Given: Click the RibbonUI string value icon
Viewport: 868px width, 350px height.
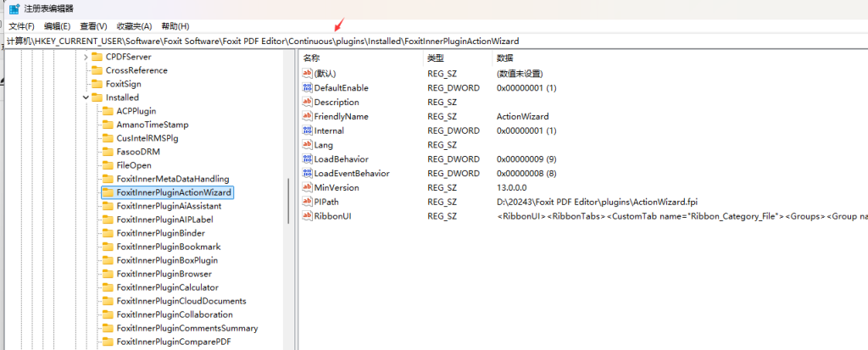Looking at the screenshot, I should (x=308, y=216).
